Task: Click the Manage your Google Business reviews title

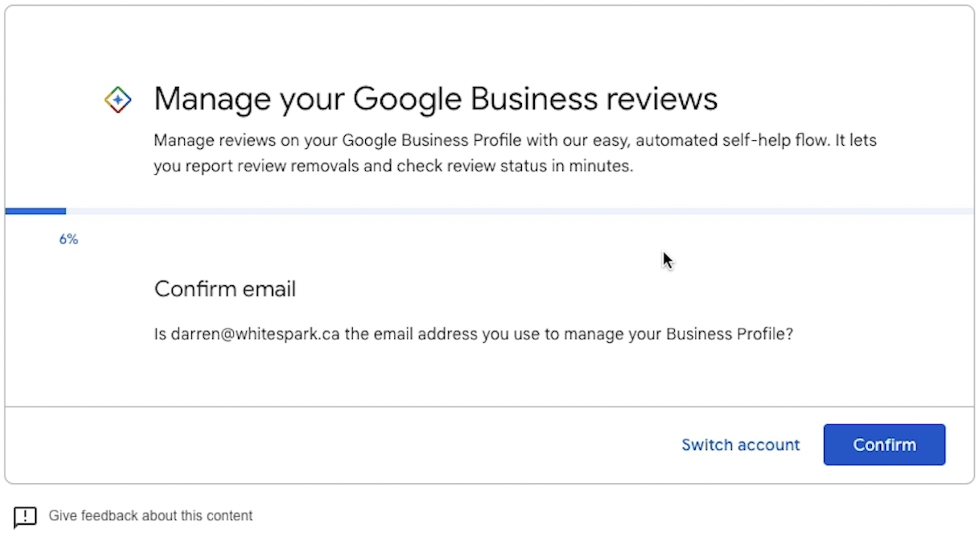Action: tap(435, 99)
